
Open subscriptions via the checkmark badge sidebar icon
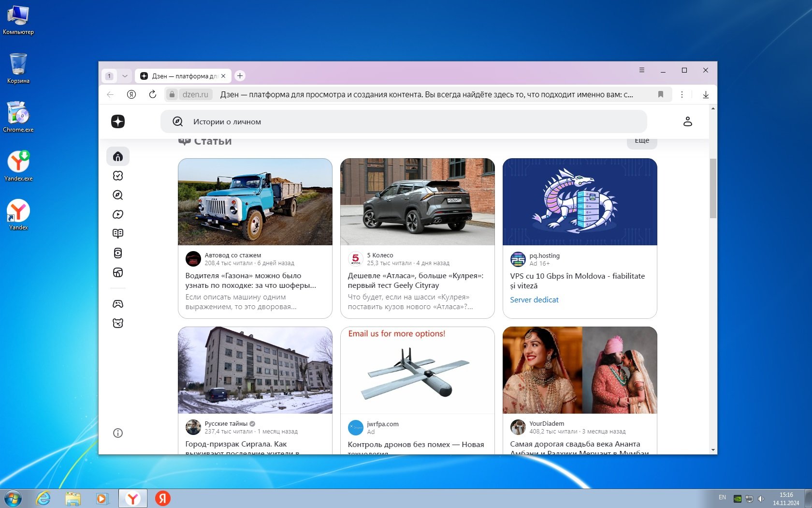click(x=118, y=176)
